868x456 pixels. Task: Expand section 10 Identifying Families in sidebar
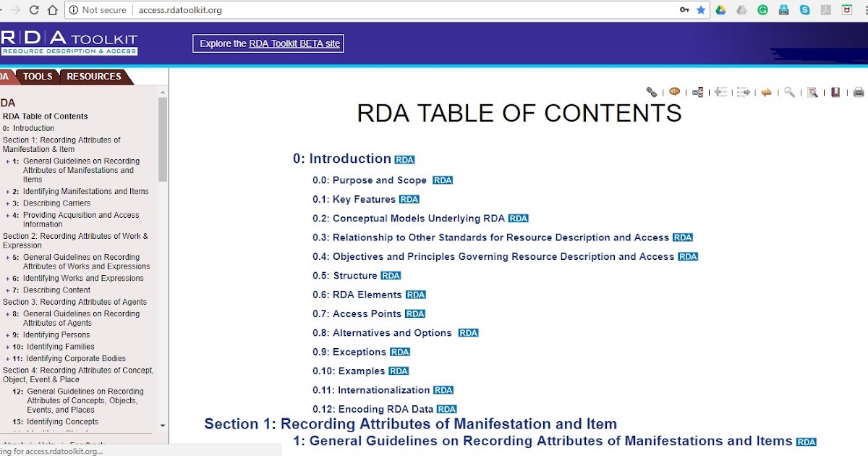(7, 347)
